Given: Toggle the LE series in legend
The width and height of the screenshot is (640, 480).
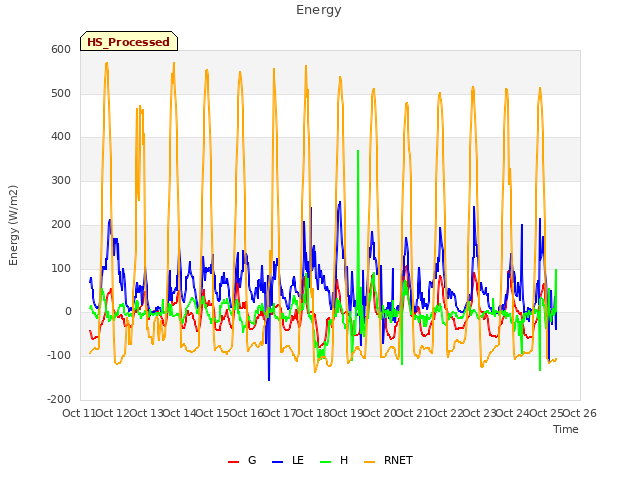Looking at the screenshot, I should [288, 460].
